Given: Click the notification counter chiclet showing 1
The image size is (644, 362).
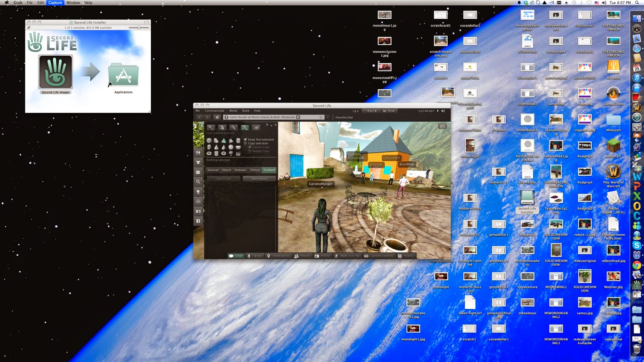Looking at the screenshot, I should click(442, 126).
